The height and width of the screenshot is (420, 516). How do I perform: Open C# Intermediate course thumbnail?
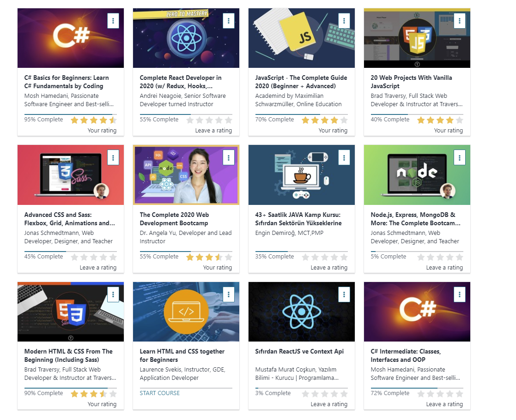coord(417,312)
